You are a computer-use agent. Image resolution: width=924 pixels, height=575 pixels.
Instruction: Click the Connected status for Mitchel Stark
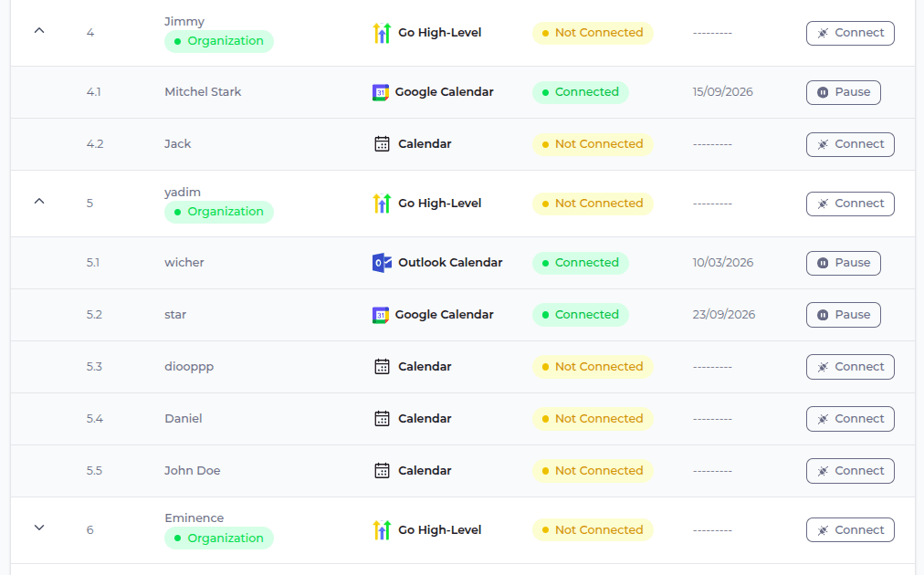click(x=581, y=92)
